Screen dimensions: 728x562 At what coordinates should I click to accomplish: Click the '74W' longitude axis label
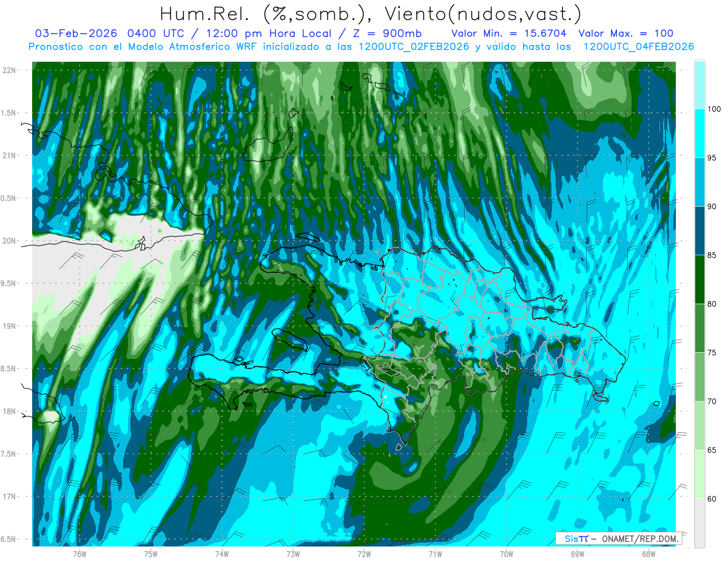click(221, 554)
